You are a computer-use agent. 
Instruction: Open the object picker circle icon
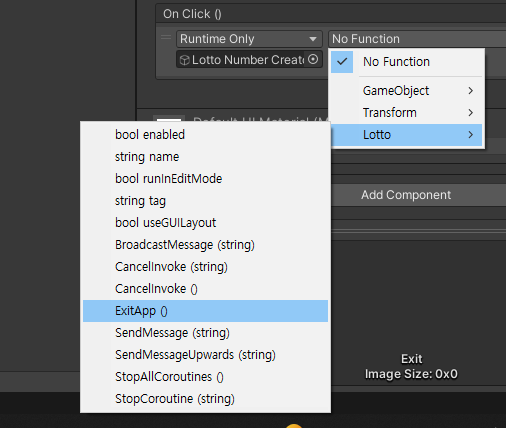tap(313, 59)
